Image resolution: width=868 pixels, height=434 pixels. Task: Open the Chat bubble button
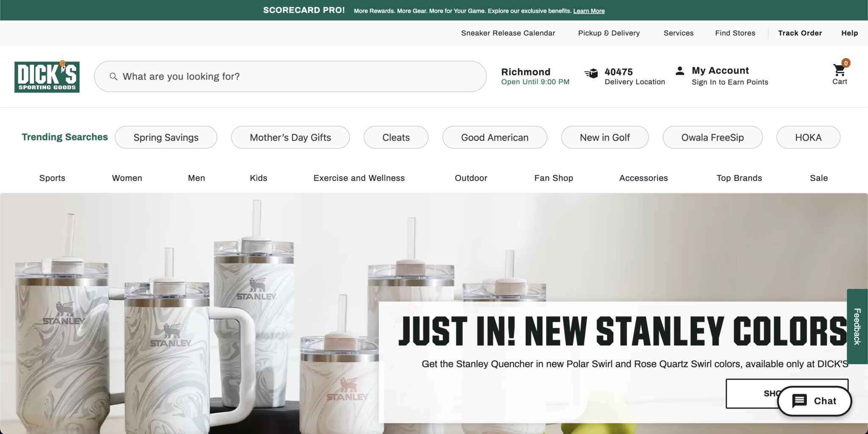[815, 401]
